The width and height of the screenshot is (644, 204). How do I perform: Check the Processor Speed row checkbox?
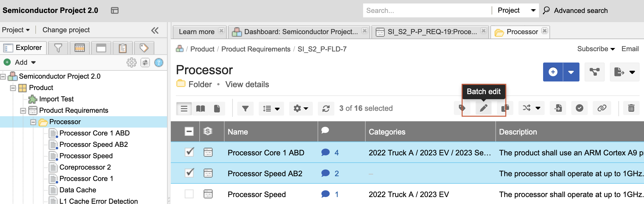[x=189, y=194]
